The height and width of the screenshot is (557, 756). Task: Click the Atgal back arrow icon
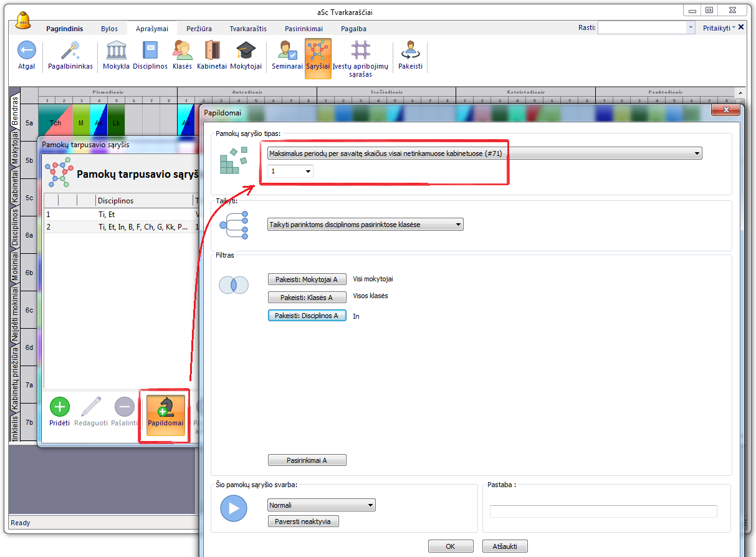(x=26, y=51)
